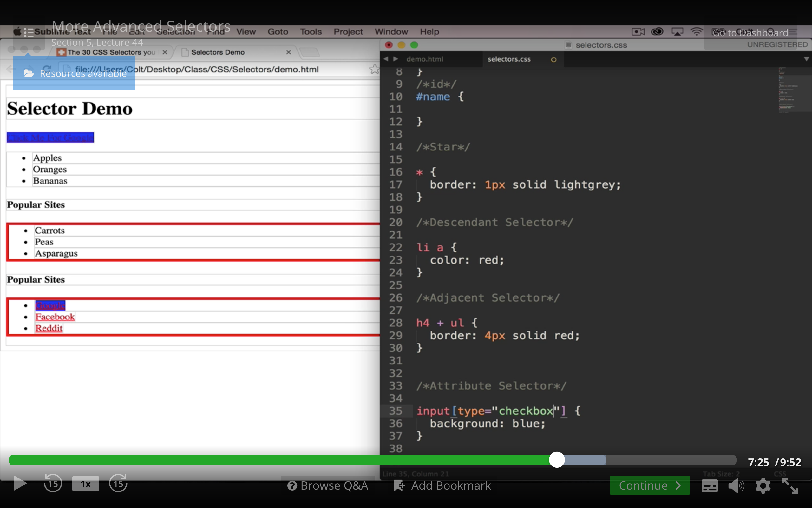
Task: Click the video progress slider handle
Action: [557, 460]
